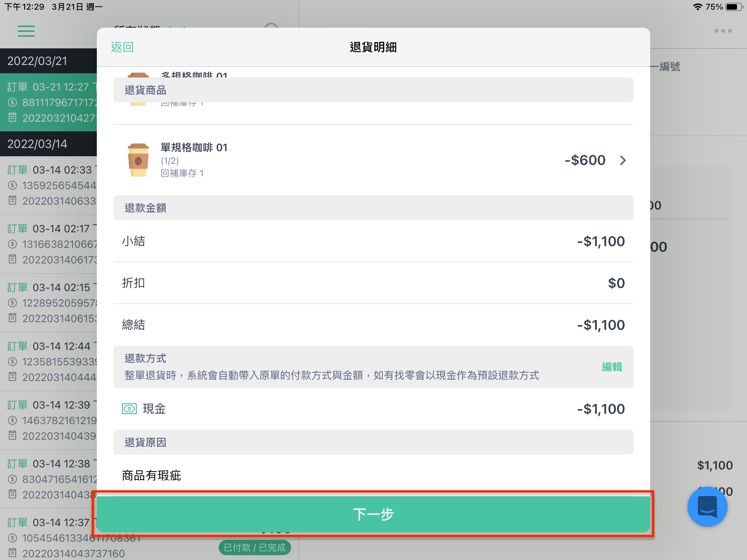747x560 pixels.
Task: Tap the receipt icon beside 202203140633
Action: [x=12, y=200]
